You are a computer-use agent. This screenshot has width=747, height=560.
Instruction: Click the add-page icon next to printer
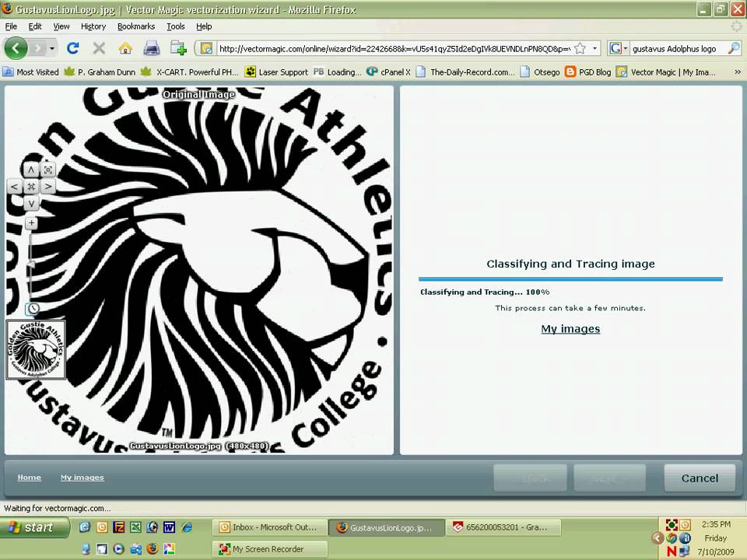(x=179, y=48)
